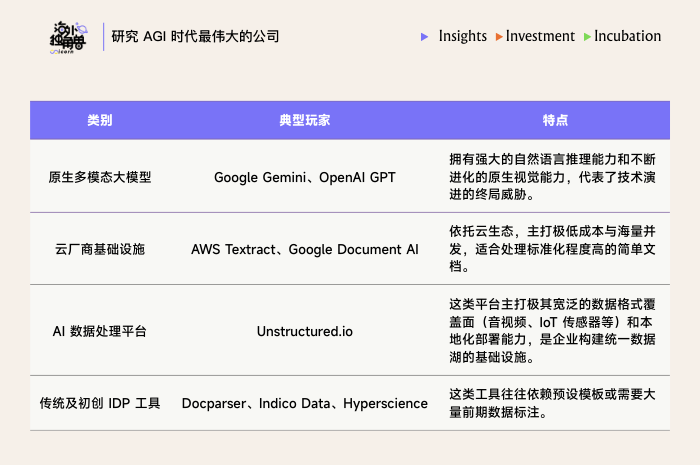Open the Insights section
The width and height of the screenshot is (700, 465).
point(462,37)
